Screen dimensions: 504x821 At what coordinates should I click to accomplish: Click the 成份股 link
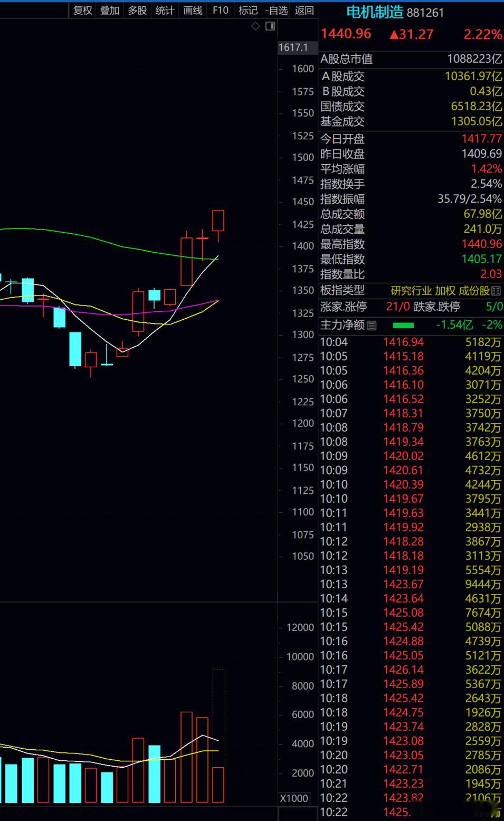pos(474,291)
